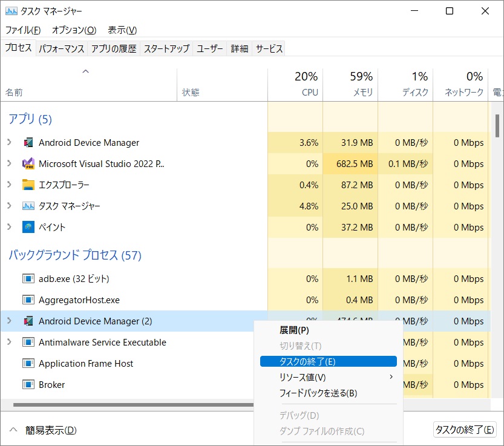Select the AggregatorHost.exe row name

pos(79,300)
